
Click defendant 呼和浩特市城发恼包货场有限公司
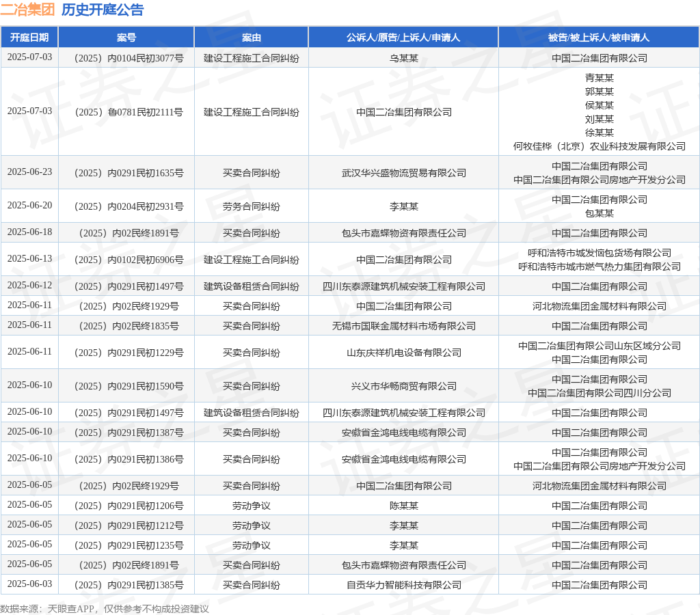(599, 253)
